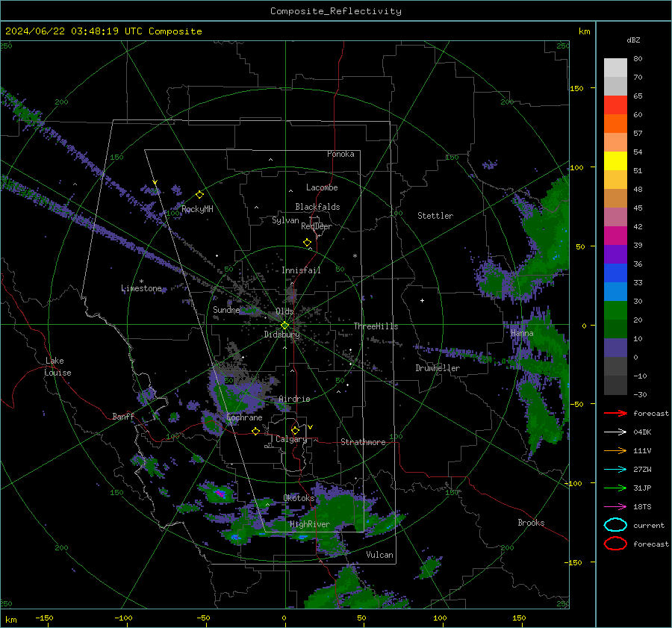Image resolution: width=672 pixels, height=628 pixels.
Task: Click the Cochrane town label
Action: coord(244,417)
